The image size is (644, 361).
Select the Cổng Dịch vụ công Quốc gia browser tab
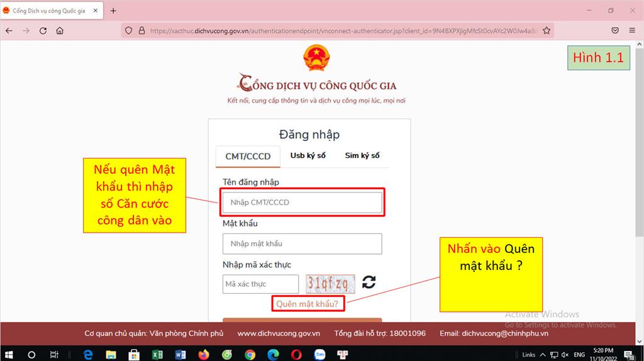[52, 11]
